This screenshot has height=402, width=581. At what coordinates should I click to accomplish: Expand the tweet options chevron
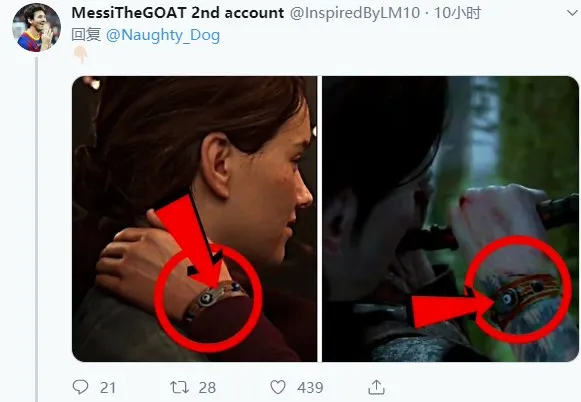572,13
